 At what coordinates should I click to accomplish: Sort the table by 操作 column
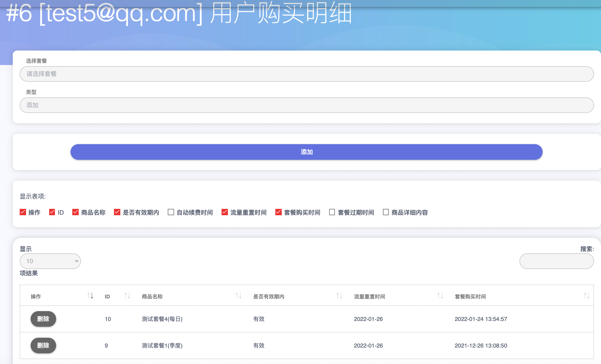(x=90, y=296)
